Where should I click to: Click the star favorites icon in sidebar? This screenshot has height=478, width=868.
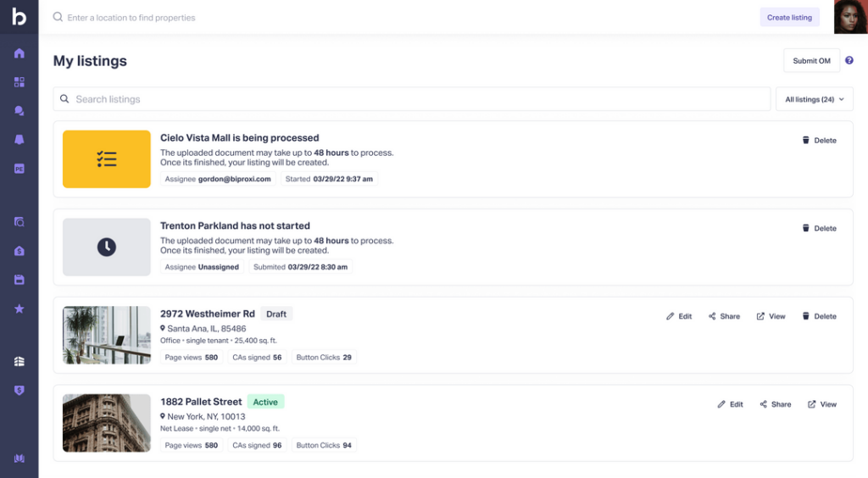[19, 309]
